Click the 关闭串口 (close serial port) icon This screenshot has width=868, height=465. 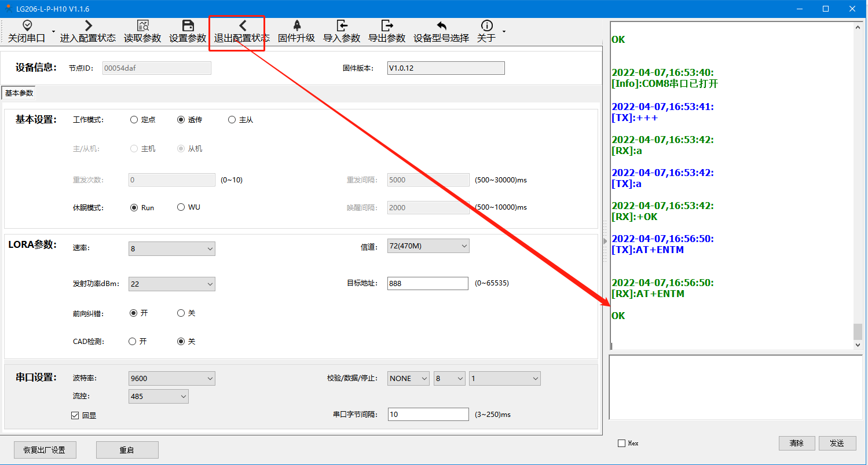point(27,25)
